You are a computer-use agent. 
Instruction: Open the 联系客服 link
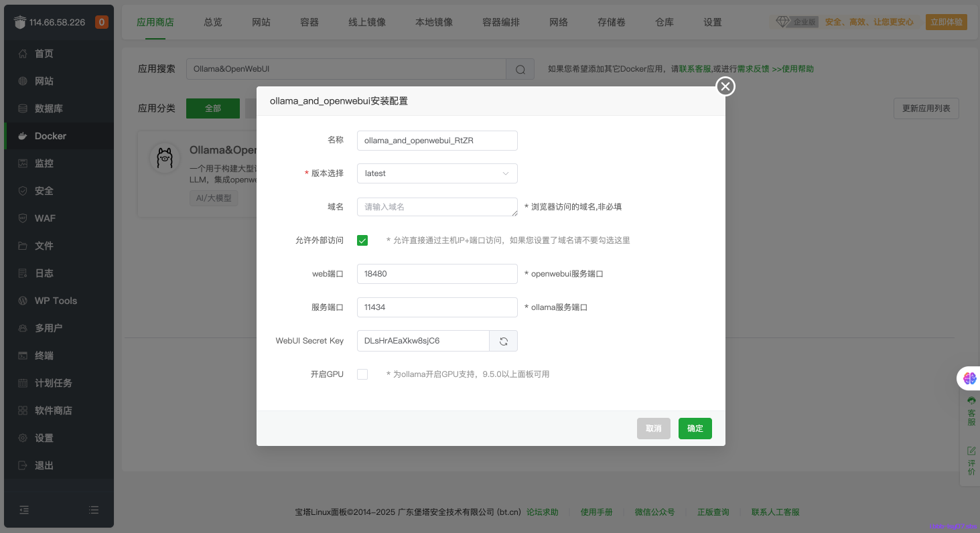click(x=695, y=69)
